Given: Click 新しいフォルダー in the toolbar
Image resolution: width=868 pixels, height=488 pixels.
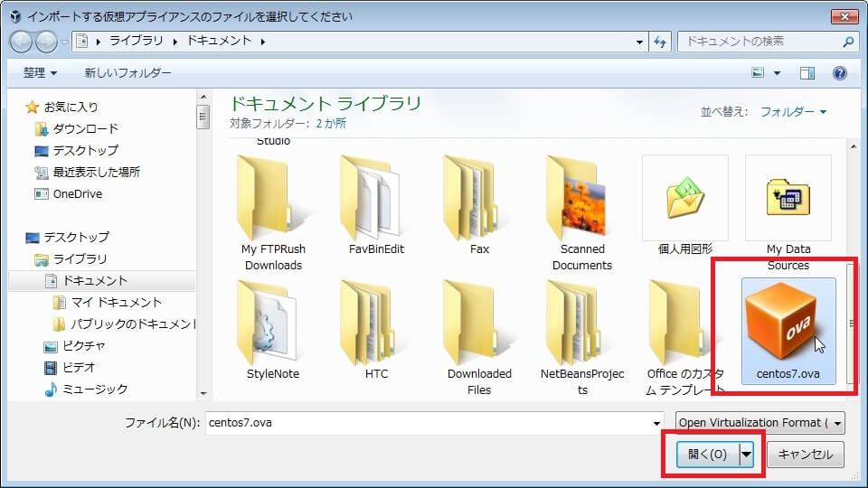Looking at the screenshot, I should 127,73.
